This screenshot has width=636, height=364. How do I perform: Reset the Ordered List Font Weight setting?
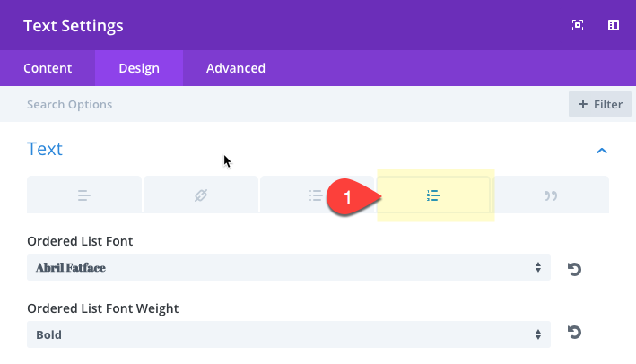tap(575, 334)
